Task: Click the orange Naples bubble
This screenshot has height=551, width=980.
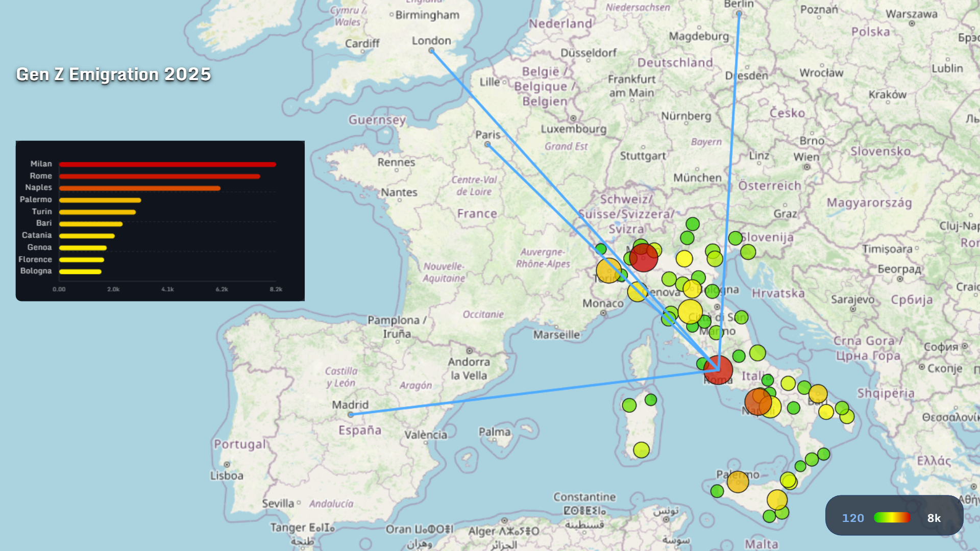Action: (758, 402)
